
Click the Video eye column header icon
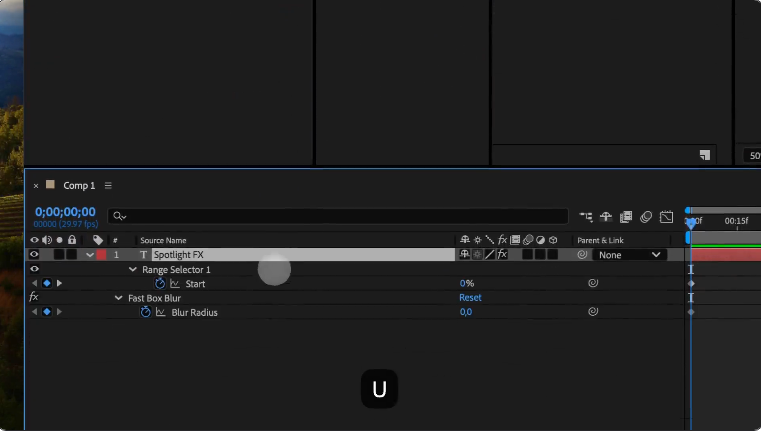[34, 240]
